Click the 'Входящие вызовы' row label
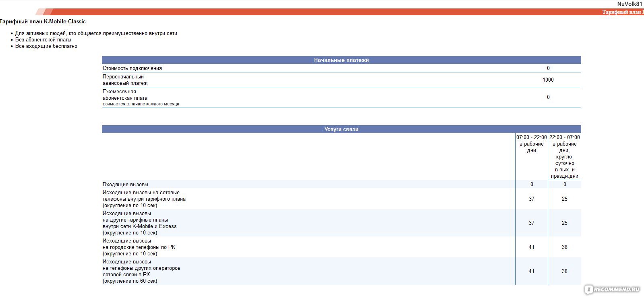644x298 pixels. (125, 185)
